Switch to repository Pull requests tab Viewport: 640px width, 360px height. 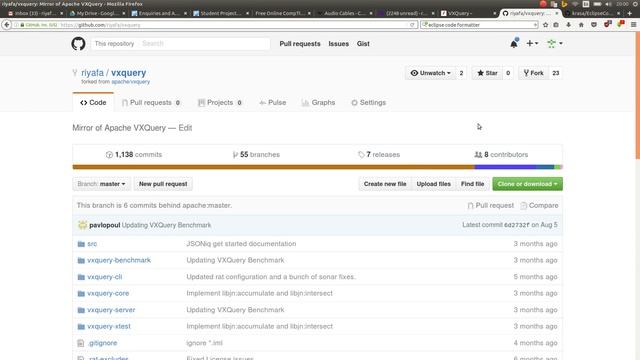click(151, 102)
